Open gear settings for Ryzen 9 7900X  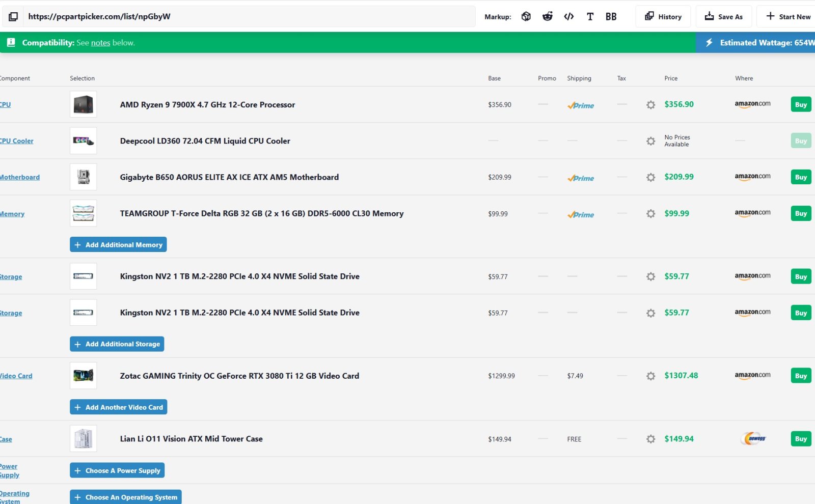click(650, 105)
